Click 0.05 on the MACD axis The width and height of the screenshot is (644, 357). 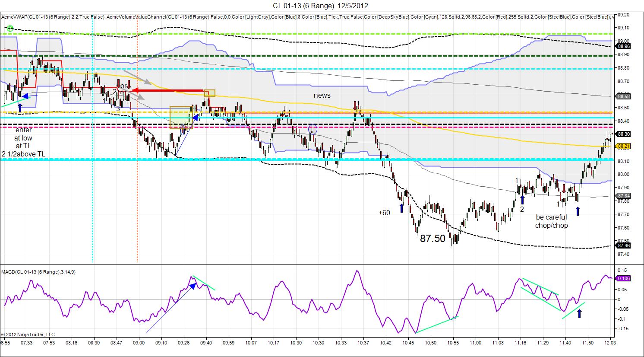pyautogui.click(x=623, y=290)
